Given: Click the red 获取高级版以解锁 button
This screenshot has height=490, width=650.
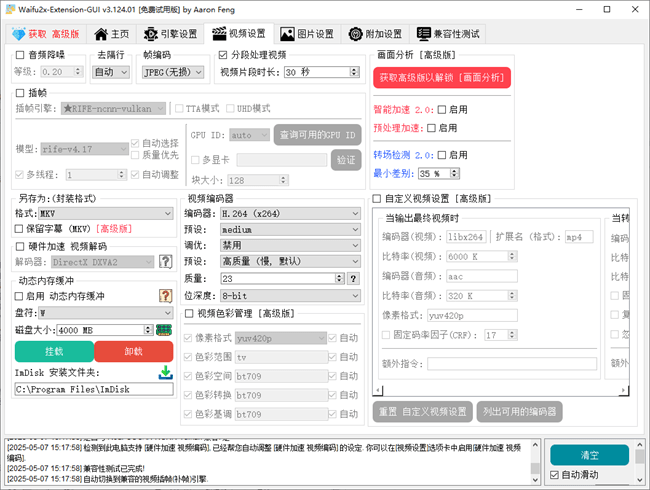Looking at the screenshot, I should coord(442,77).
